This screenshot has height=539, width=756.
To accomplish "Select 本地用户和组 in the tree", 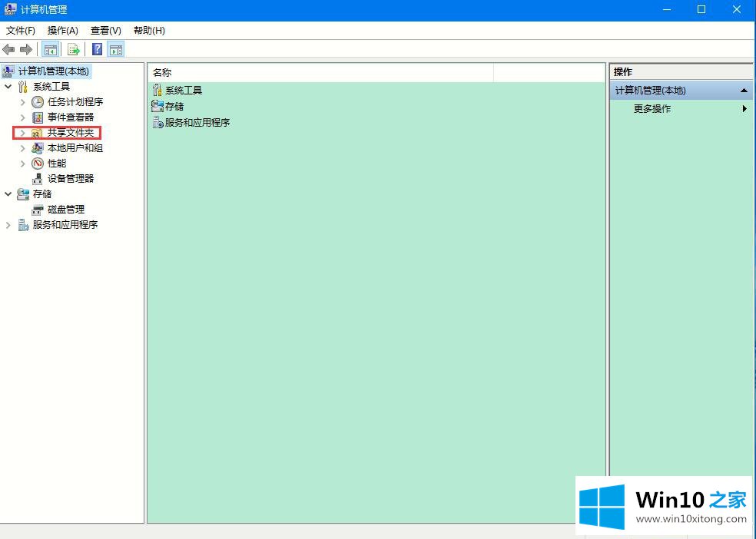I will 75,148.
